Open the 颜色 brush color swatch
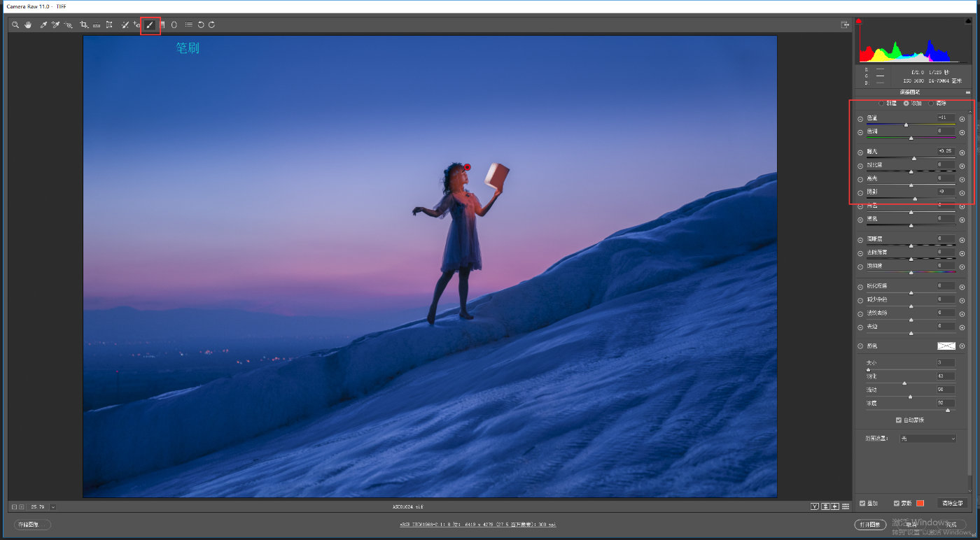The image size is (980, 540). click(x=946, y=346)
